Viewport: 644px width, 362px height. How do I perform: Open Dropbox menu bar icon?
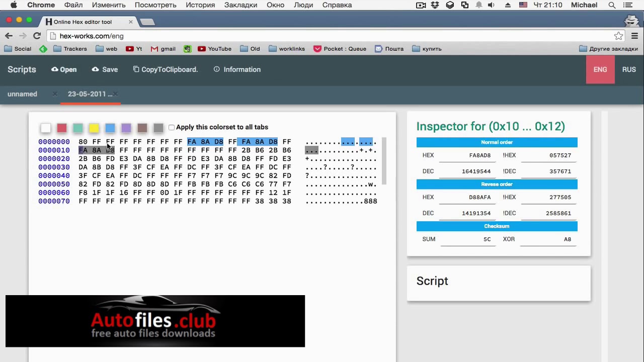435,5
